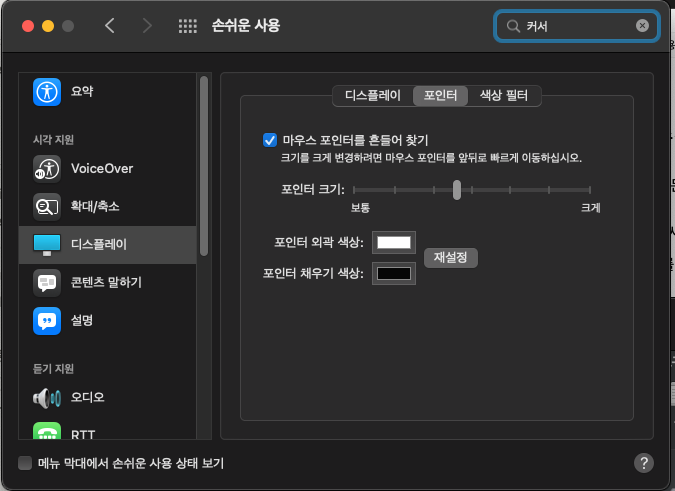Click the 포인터 크기 slider handle
The image size is (675, 491).
(x=457, y=190)
